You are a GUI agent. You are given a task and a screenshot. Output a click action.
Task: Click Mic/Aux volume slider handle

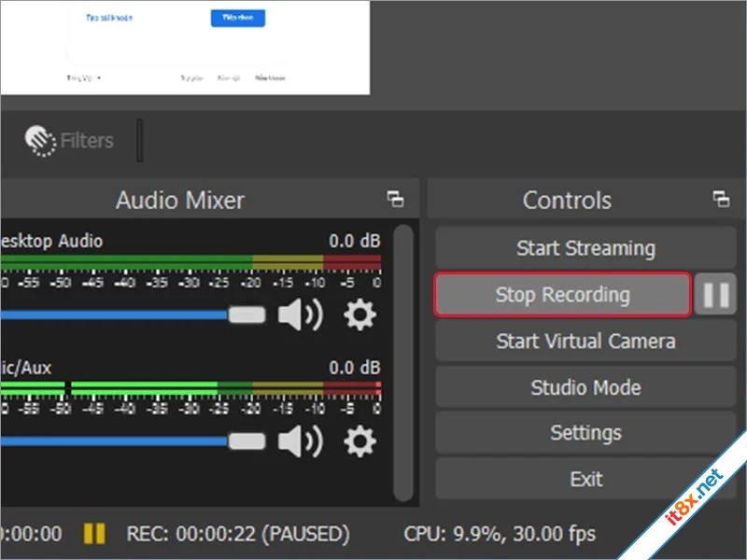247,441
